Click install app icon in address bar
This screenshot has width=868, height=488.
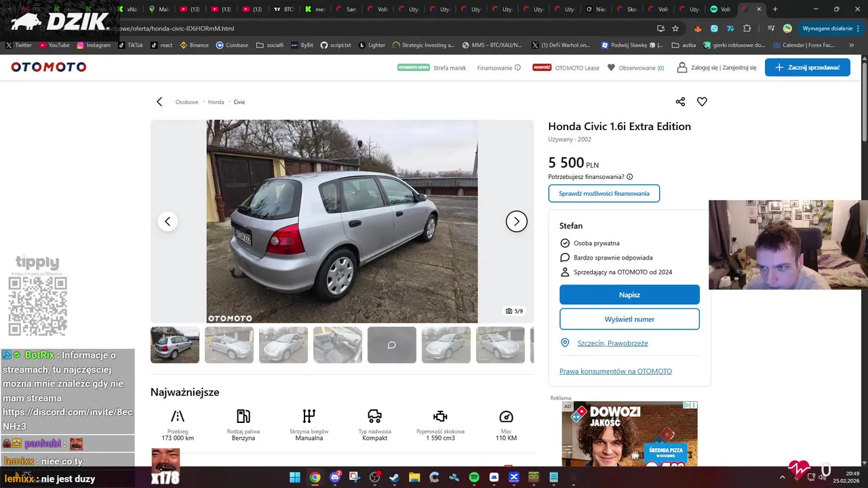click(660, 28)
